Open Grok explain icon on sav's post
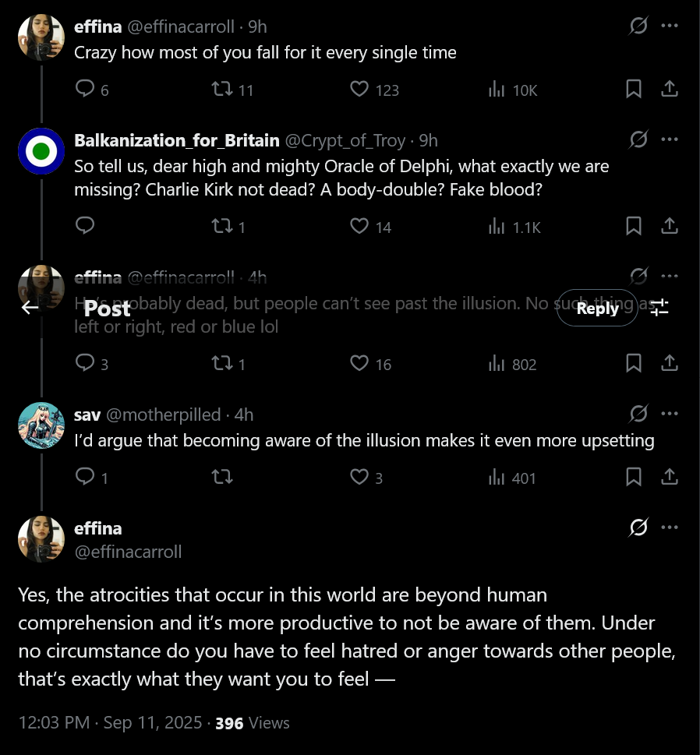 coord(638,413)
